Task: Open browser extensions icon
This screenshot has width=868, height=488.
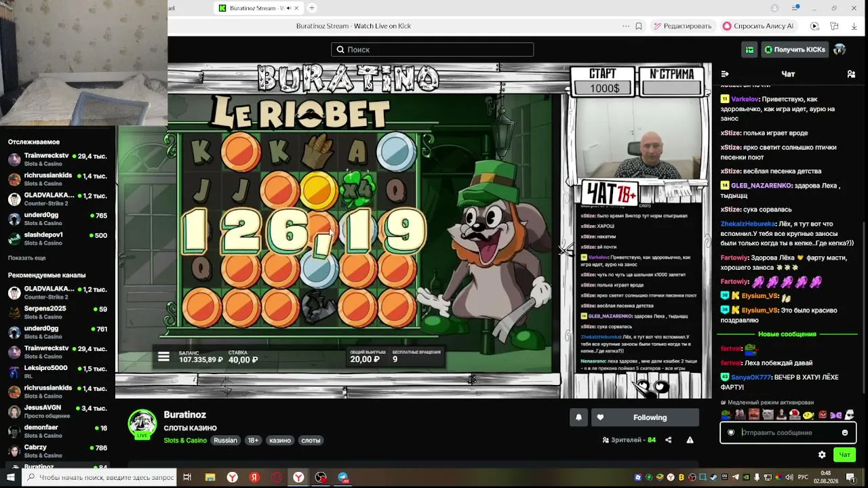Action: click(x=834, y=26)
